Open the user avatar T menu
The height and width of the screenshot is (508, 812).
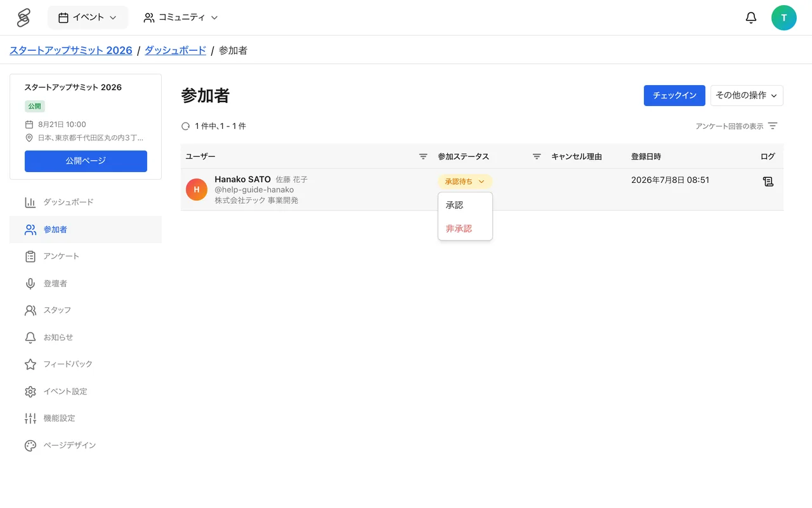point(784,18)
